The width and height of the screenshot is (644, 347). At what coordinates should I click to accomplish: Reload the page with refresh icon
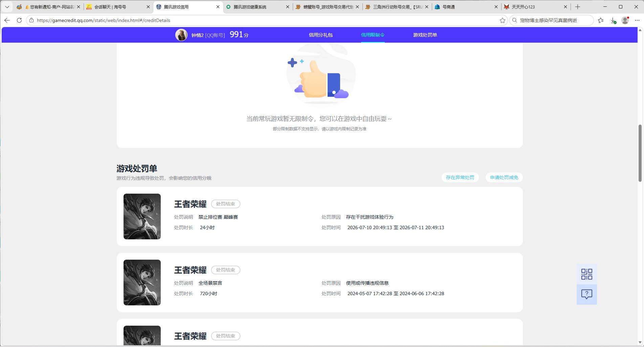point(19,20)
